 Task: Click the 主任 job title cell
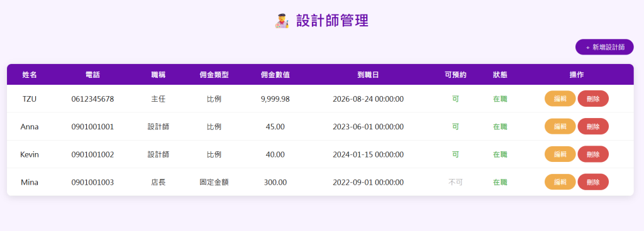click(x=158, y=99)
